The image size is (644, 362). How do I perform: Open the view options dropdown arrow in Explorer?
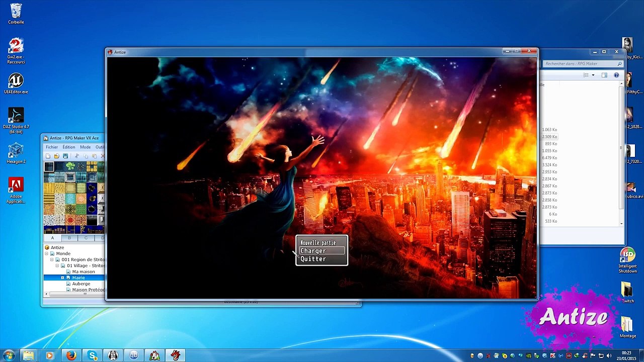click(593, 75)
